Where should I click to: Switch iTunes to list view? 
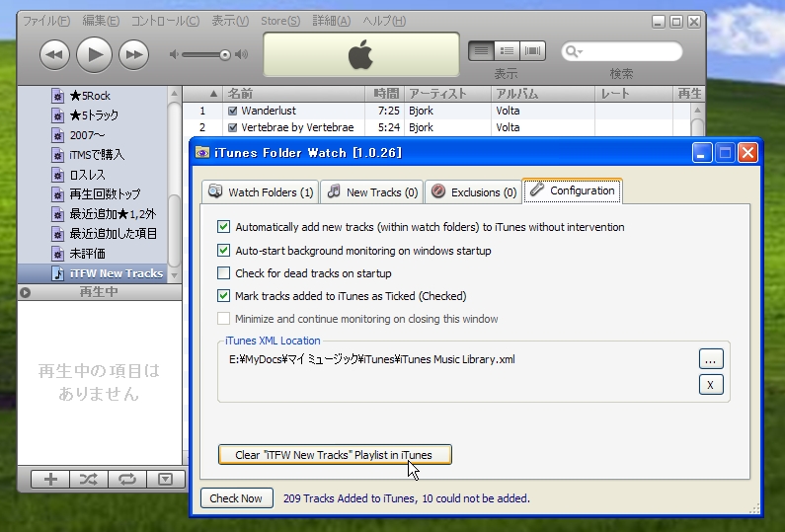point(481,51)
